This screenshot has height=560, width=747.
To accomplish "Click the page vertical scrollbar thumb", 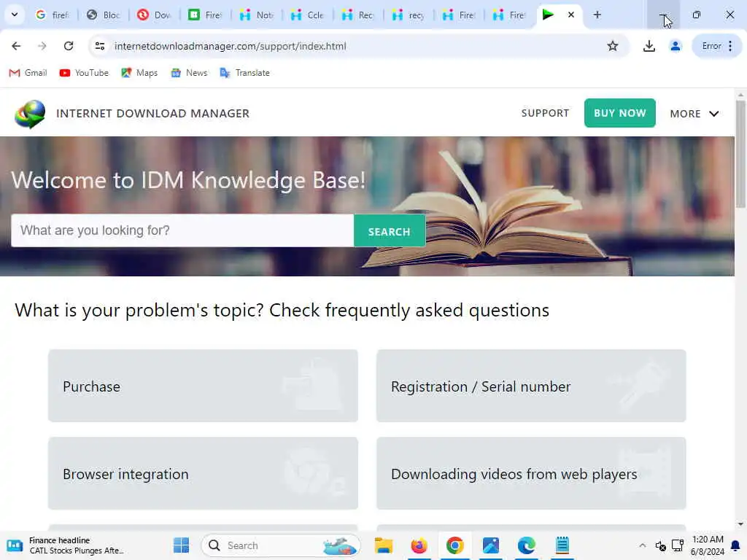I will coord(740,153).
